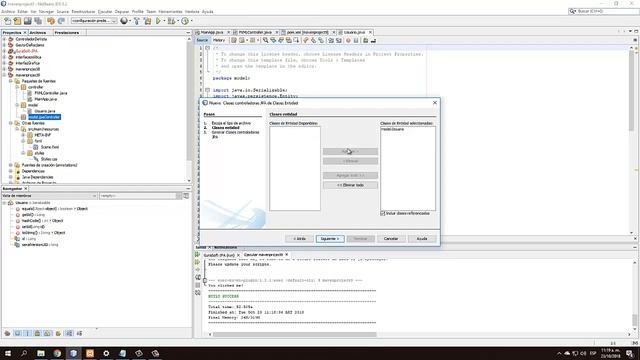The height and width of the screenshot is (360, 640).
Task: Click the Redo toolbar icon
Action: (x=61, y=21)
